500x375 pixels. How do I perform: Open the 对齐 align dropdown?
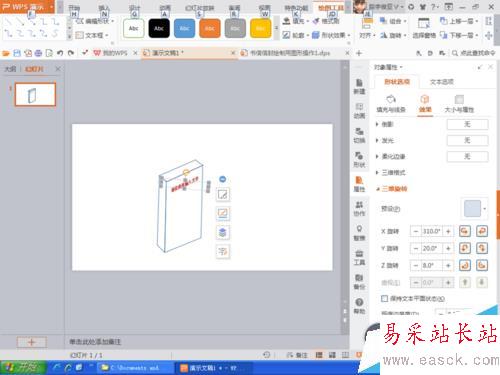367,28
